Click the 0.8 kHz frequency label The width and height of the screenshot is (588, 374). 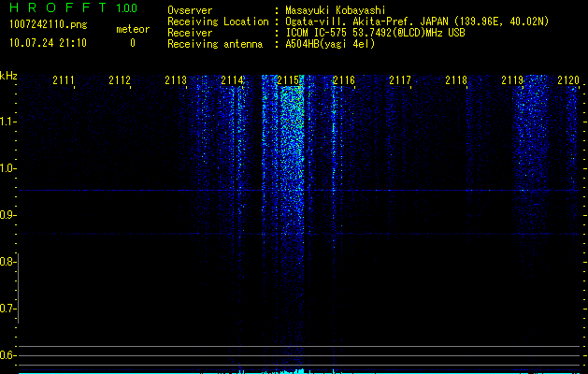click(x=7, y=262)
